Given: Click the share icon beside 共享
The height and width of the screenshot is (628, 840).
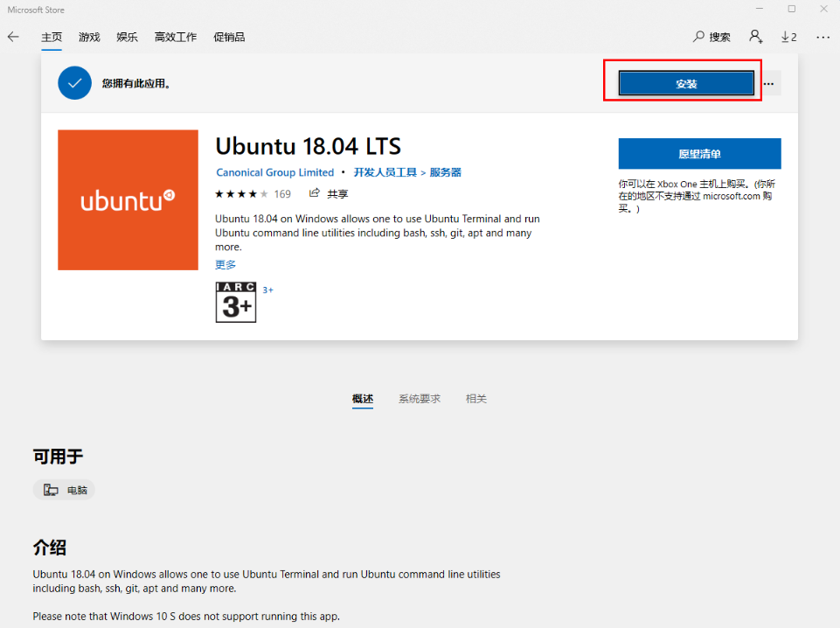Looking at the screenshot, I should tap(314, 194).
